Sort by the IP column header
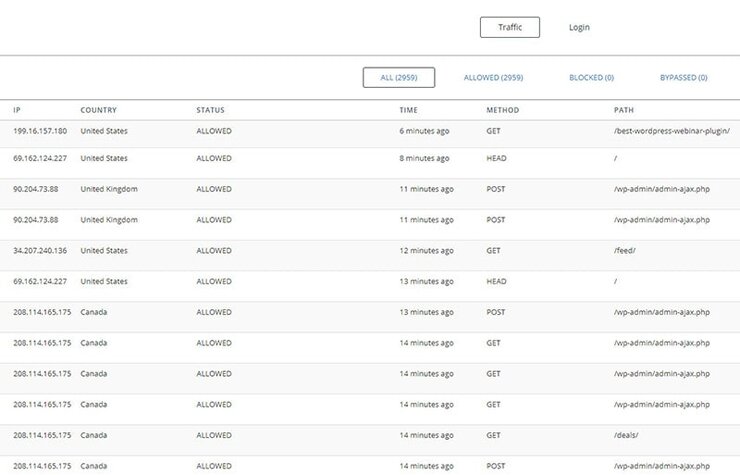740x475 pixels. coord(17,110)
